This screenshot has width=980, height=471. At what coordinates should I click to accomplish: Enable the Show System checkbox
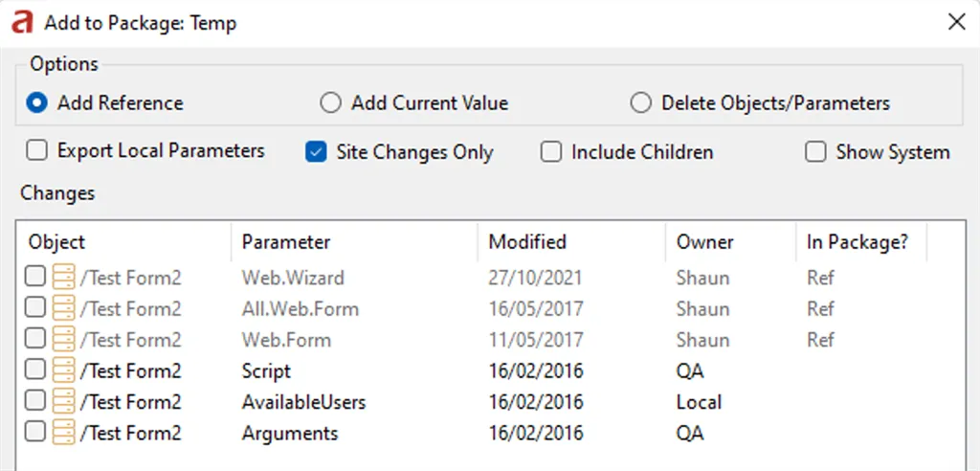tap(815, 152)
